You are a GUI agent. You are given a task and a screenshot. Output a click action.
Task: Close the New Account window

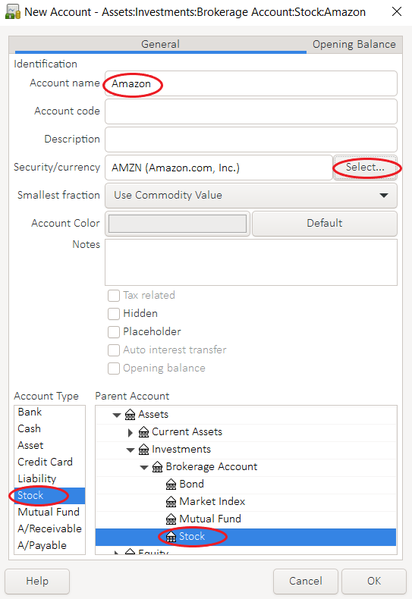coord(397,12)
